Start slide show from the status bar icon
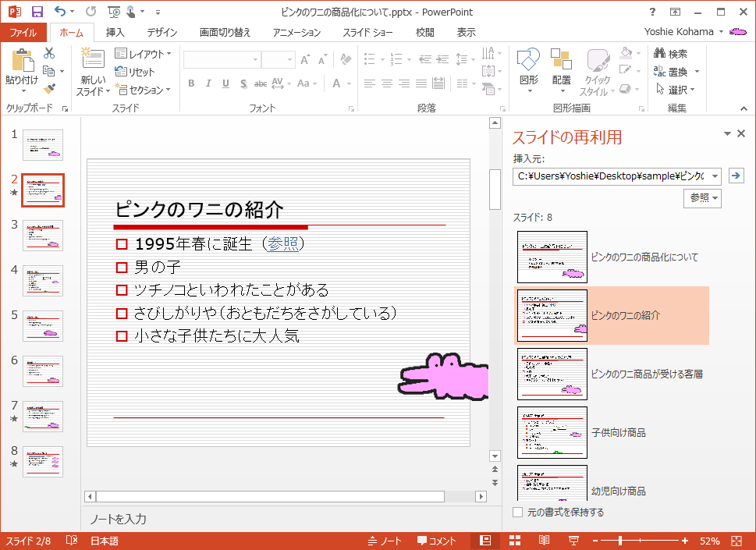The image size is (756, 550). tap(573, 541)
